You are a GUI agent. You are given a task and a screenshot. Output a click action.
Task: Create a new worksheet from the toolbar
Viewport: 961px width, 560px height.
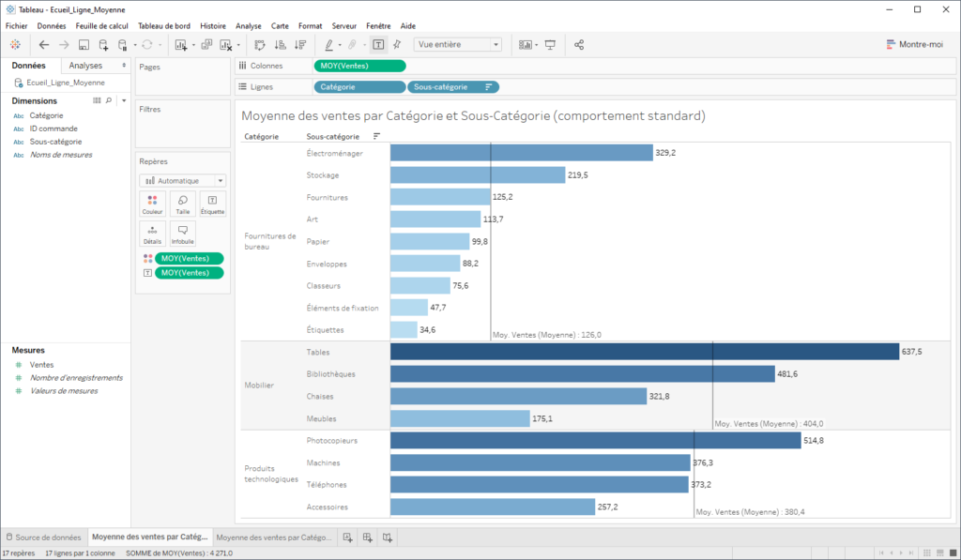[181, 45]
